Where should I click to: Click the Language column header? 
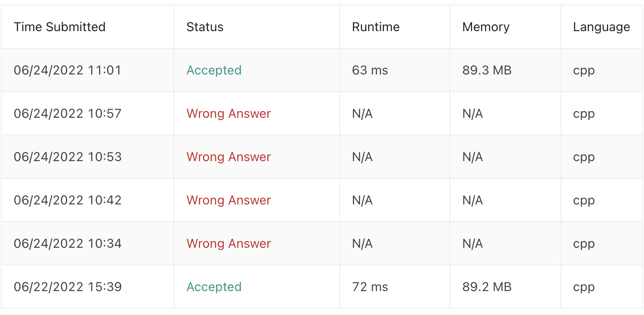(602, 27)
